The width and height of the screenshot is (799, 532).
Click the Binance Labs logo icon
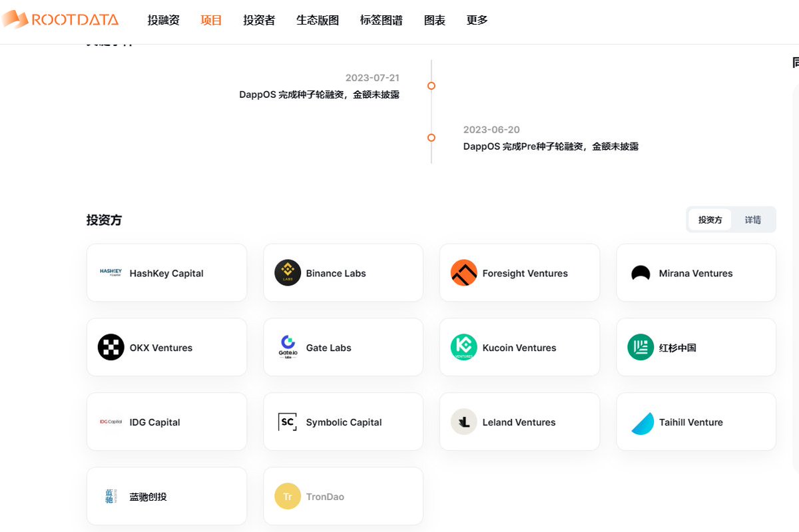288,273
